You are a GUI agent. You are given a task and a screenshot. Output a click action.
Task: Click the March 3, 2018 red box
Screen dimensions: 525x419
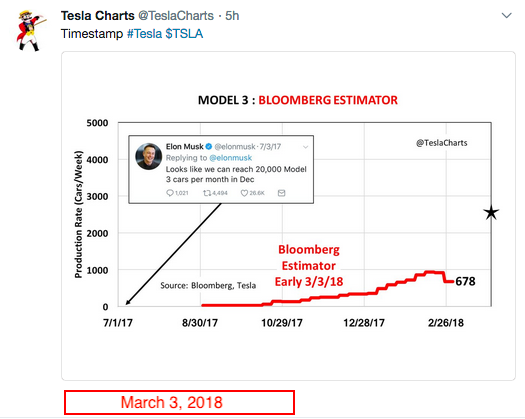(179, 402)
